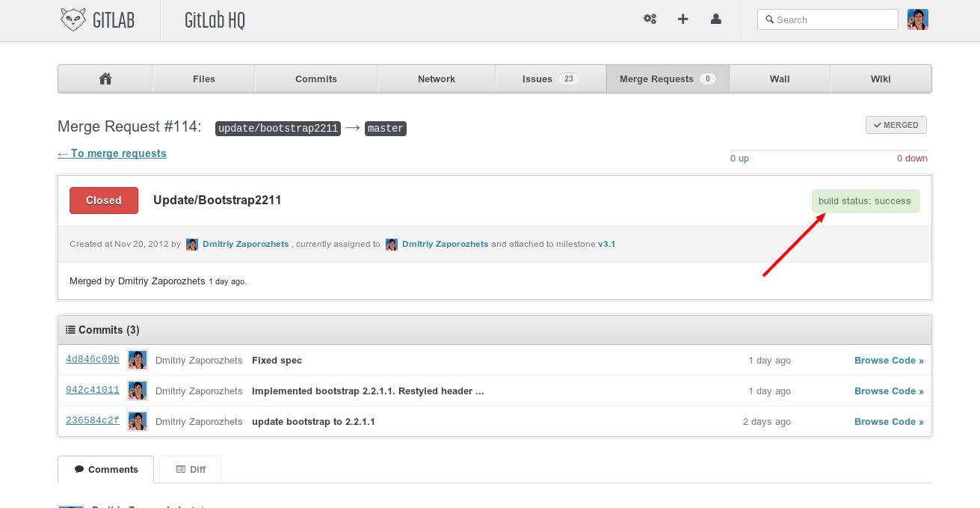This screenshot has height=508, width=980.
Task: Open the v3.1 milestone link
Action: 606,244
